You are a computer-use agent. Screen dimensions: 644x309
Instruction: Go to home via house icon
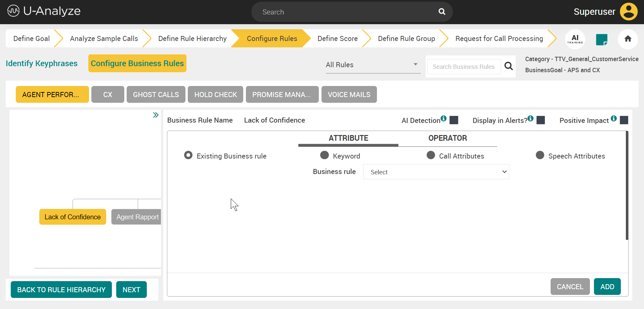pos(628,39)
